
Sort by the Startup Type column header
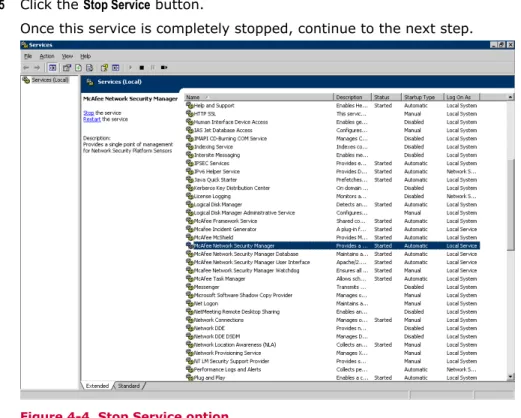[x=423, y=97]
